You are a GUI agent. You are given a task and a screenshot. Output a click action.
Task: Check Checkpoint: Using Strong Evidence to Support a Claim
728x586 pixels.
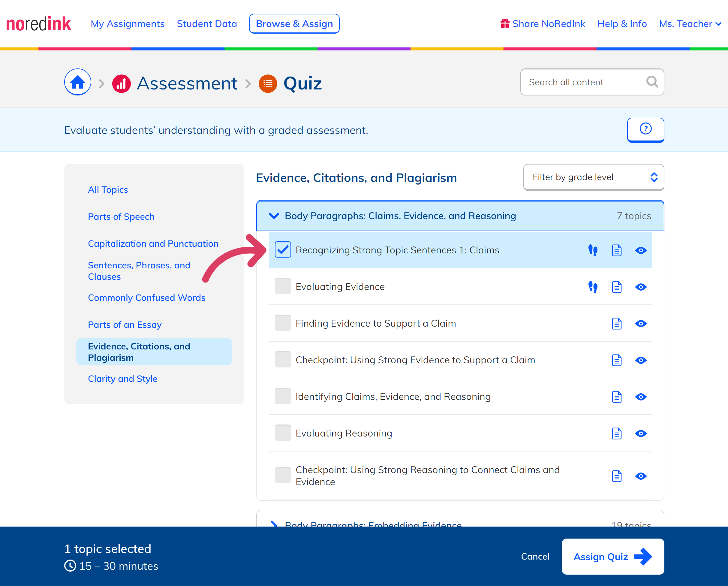[283, 360]
